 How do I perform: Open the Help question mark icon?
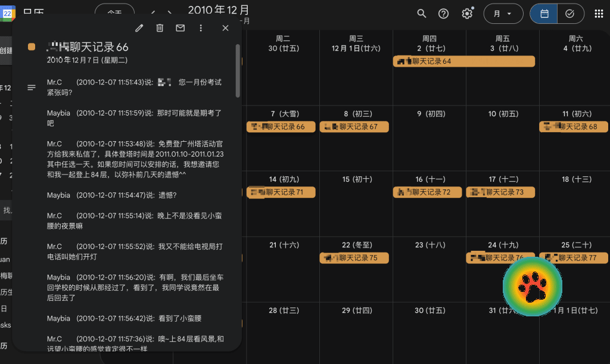[444, 14]
